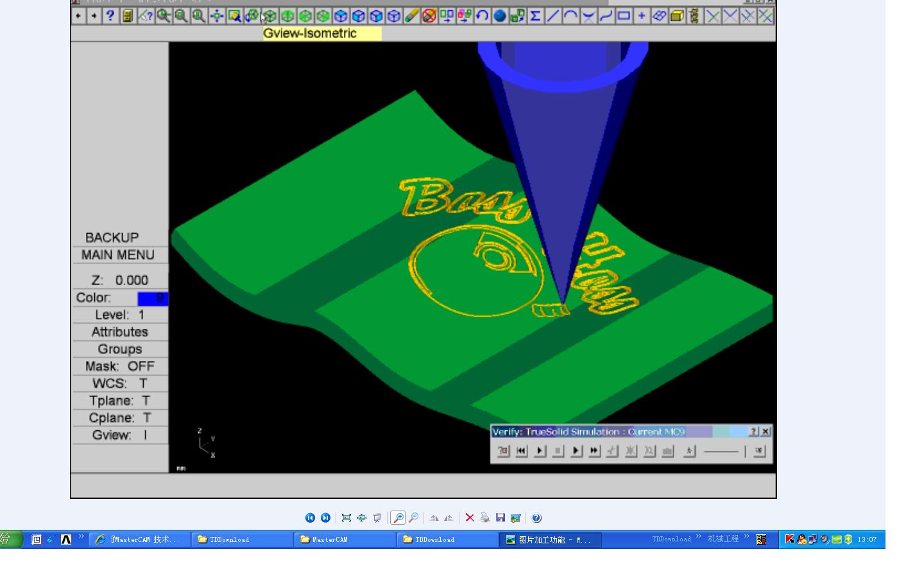This screenshot has height=578, width=924.
Task: Click the WCS: T setting
Action: pyautogui.click(x=120, y=383)
